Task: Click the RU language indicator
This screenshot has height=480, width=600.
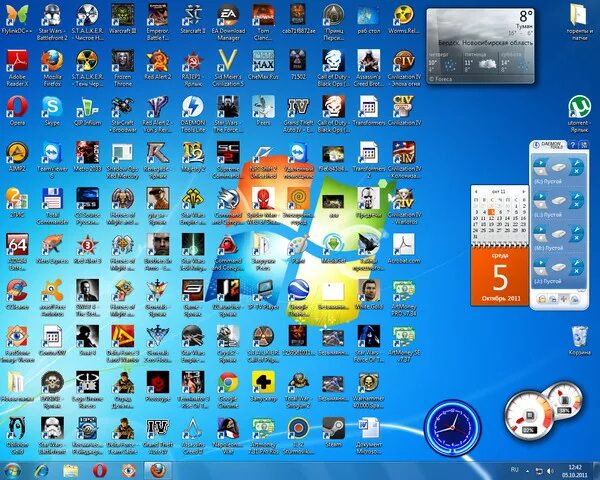Action: tap(514, 470)
